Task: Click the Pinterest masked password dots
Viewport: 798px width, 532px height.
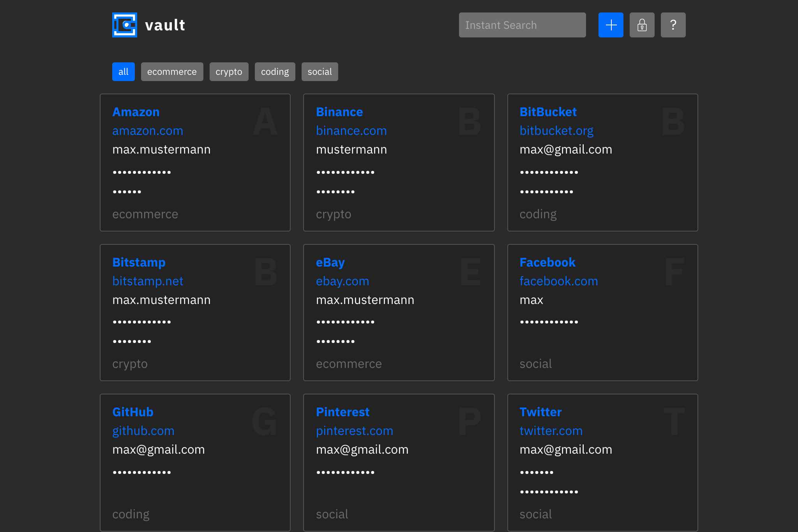Action: (345, 472)
